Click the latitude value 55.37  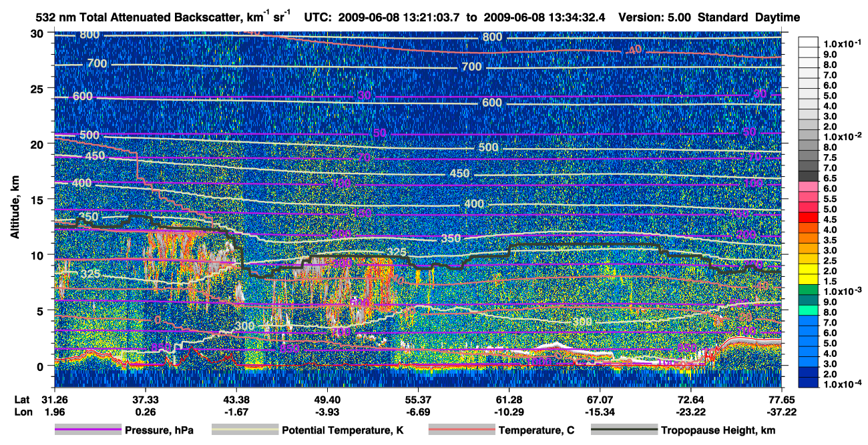(417, 399)
